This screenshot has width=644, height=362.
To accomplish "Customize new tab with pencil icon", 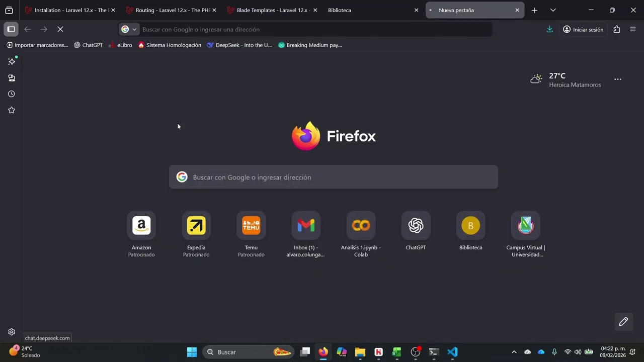I will tap(623, 322).
